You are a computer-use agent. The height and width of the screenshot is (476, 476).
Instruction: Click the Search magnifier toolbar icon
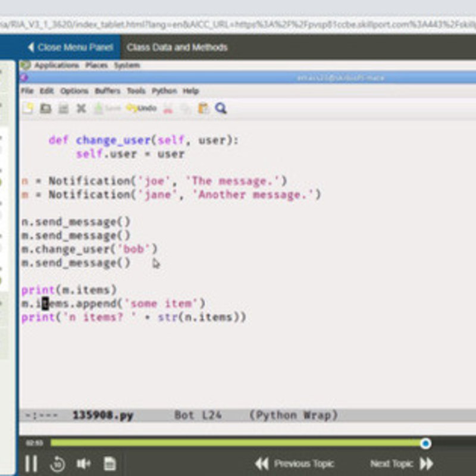coord(221,108)
